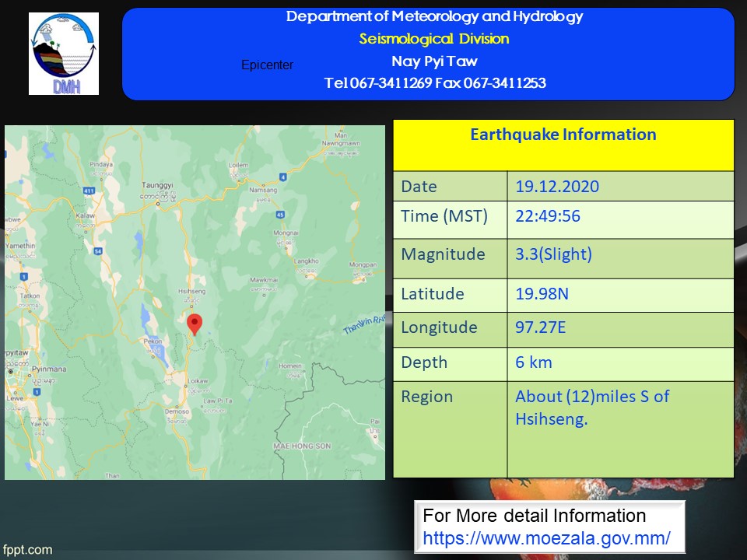The height and width of the screenshot is (560, 747).
Task: Select the magnitude value 3.3(Slight)
Action: click(x=553, y=254)
